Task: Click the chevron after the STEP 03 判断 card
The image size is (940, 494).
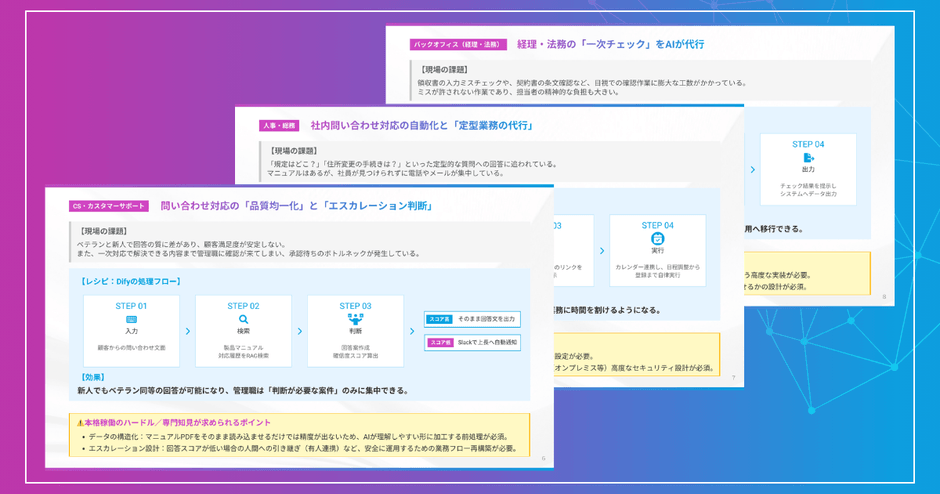Action: coord(412,332)
